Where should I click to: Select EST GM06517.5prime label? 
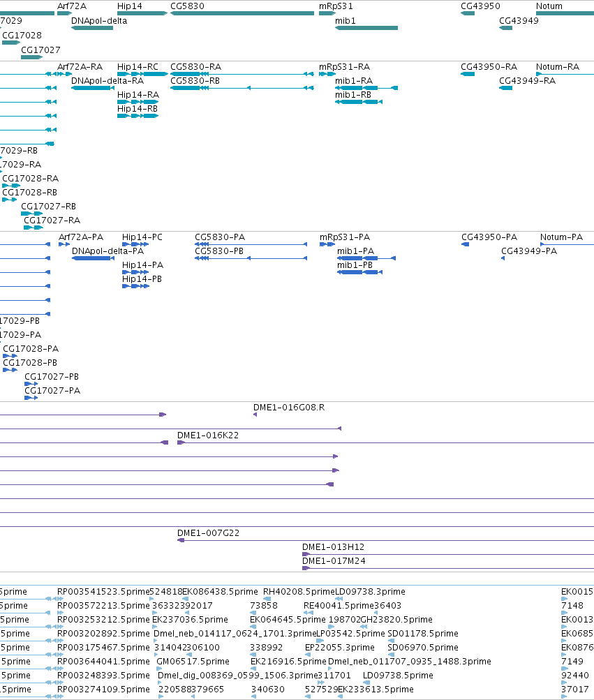(x=193, y=661)
